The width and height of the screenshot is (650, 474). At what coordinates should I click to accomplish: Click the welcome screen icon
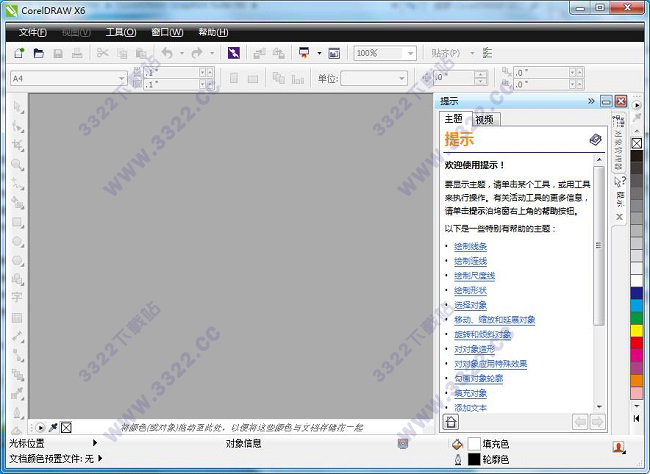pos(334,53)
